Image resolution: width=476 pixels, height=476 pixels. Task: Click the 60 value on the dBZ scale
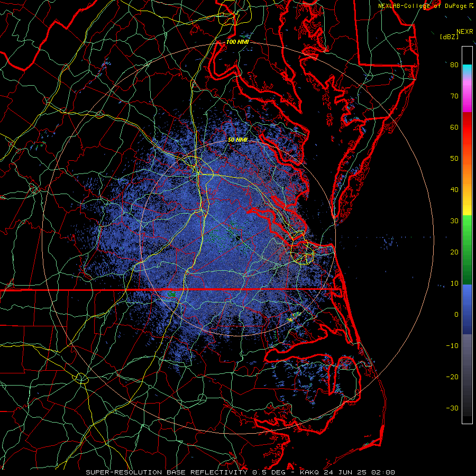point(454,127)
